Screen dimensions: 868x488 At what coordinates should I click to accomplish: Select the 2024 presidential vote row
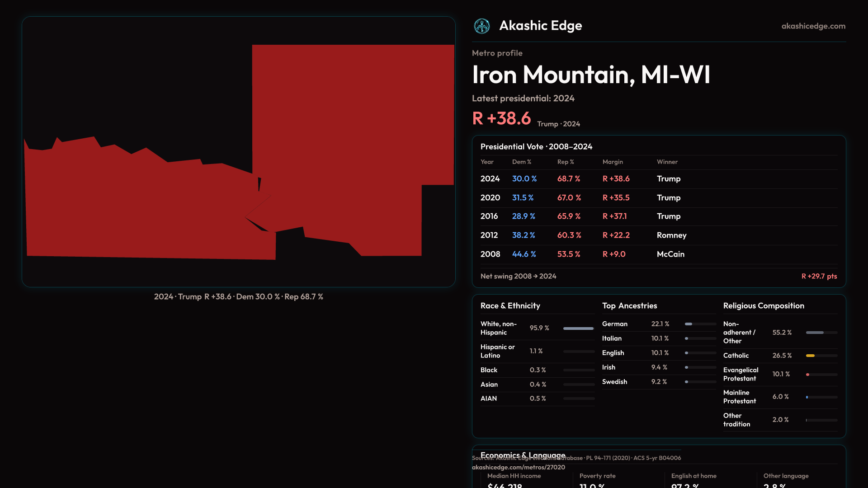point(658,179)
